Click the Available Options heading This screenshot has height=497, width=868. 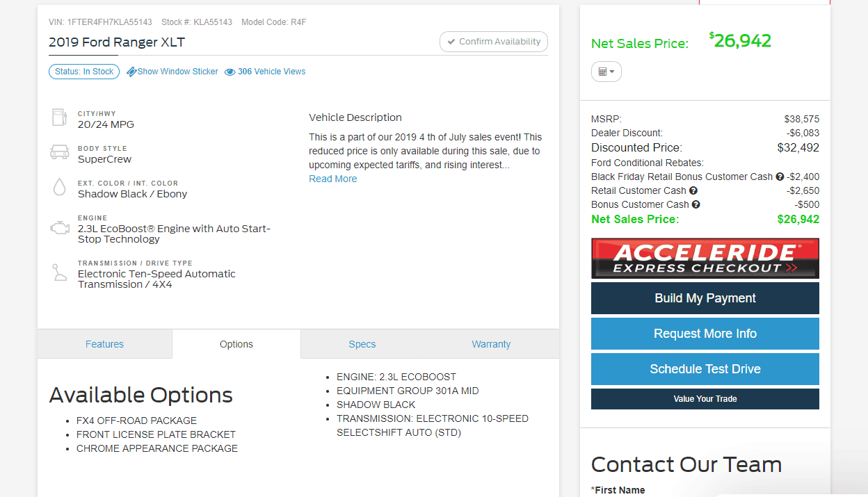(x=140, y=395)
